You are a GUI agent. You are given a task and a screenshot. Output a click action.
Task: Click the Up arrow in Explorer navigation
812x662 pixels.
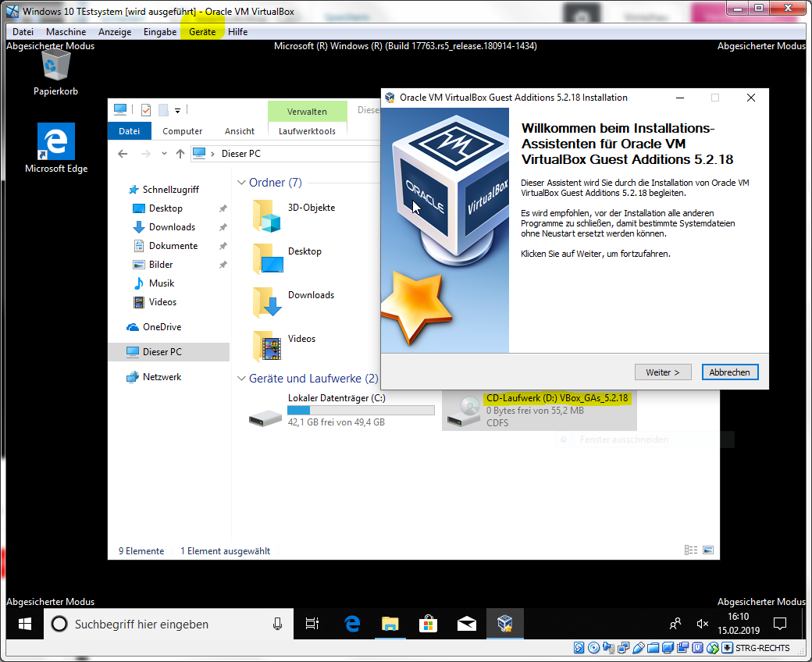point(180,154)
